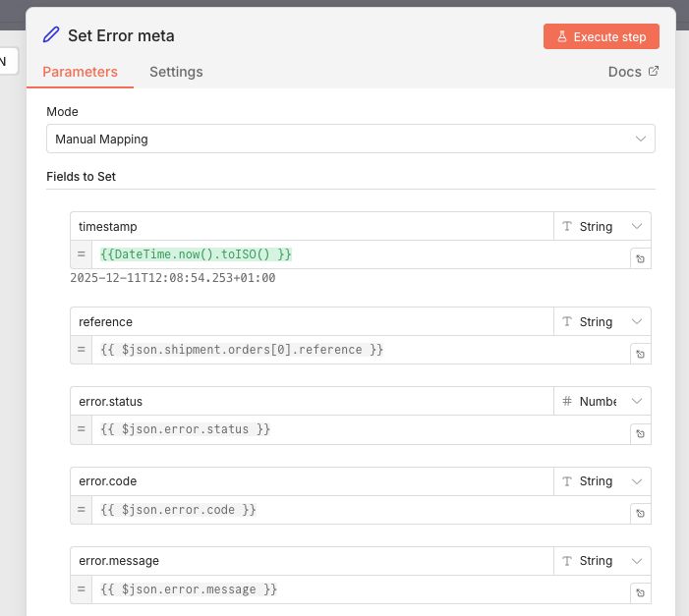Image resolution: width=689 pixels, height=616 pixels.
Task: Open the Docs external link
Action: 633,72
